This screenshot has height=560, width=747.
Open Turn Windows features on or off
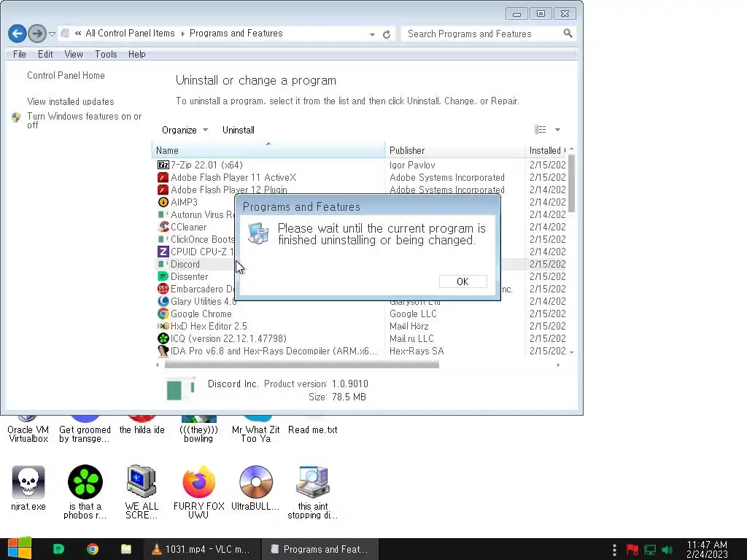pyautogui.click(x=85, y=120)
